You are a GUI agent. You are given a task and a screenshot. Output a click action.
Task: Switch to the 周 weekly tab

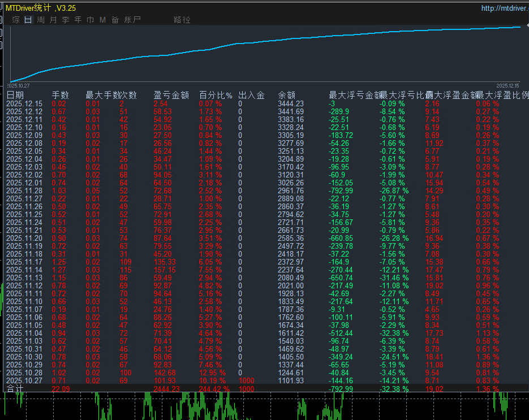(41, 20)
